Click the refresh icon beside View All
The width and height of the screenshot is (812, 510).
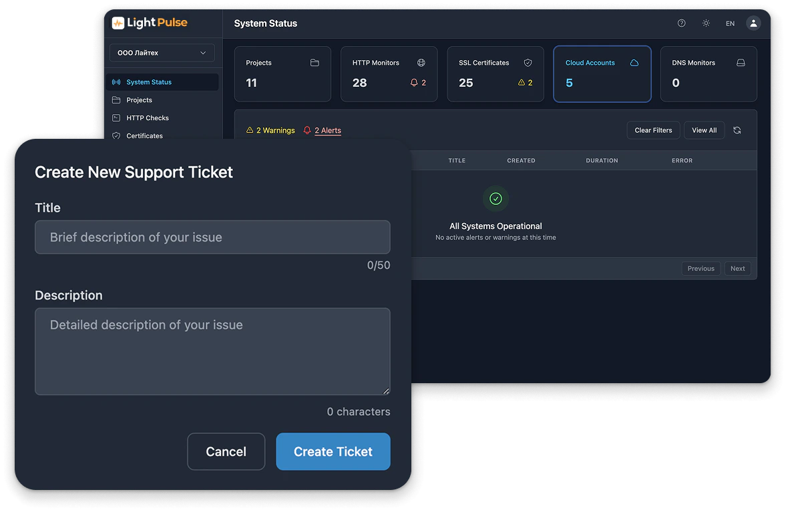coord(737,130)
